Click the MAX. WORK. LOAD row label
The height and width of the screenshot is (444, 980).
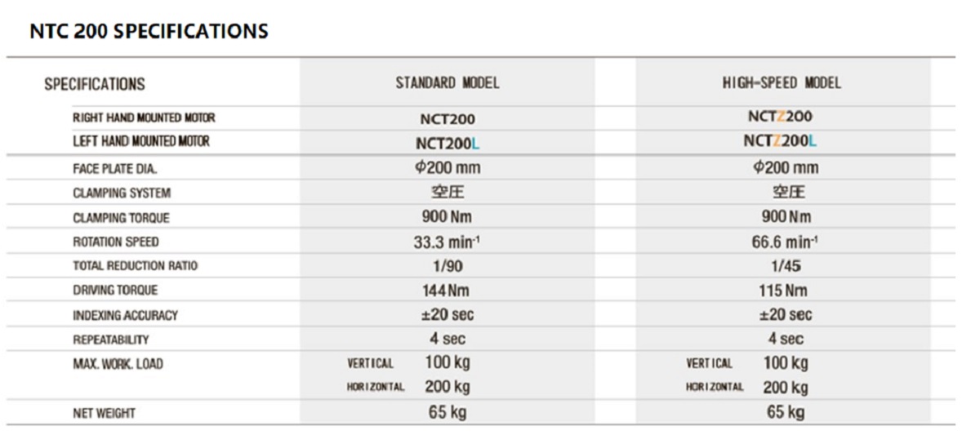(x=118, y=364)
